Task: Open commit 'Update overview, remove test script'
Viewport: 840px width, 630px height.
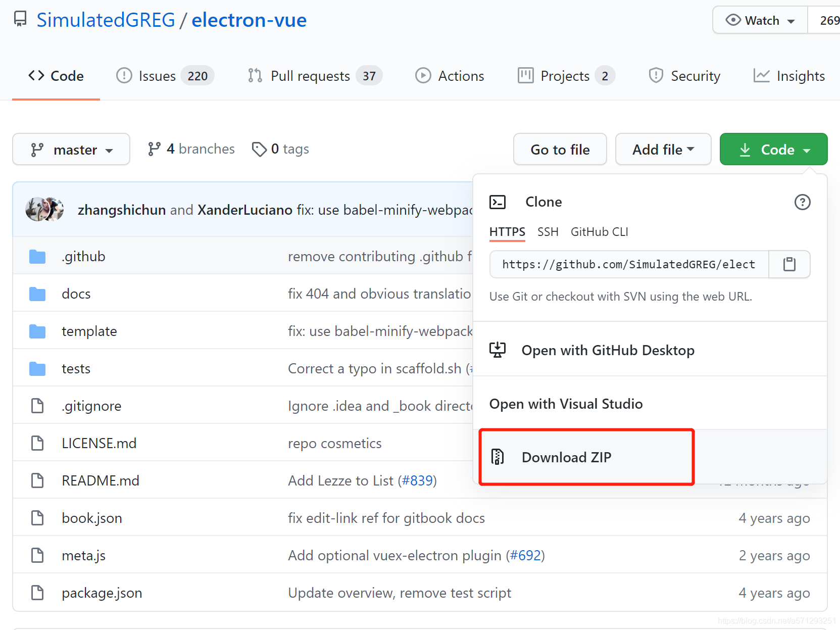Action: (x=400, y=593)
